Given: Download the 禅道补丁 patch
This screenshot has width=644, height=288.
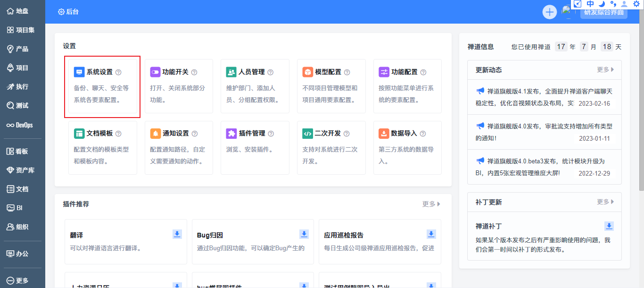Looking at the screenshot, I should (609, 226).
